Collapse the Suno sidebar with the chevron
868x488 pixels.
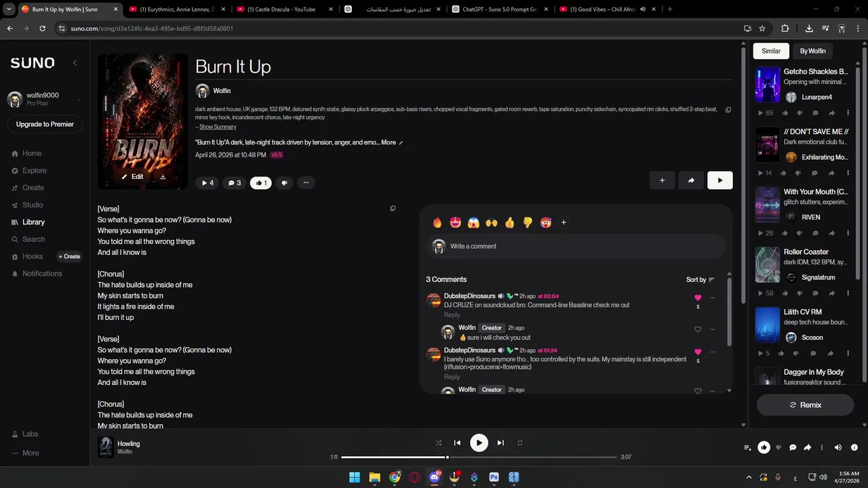75,62
